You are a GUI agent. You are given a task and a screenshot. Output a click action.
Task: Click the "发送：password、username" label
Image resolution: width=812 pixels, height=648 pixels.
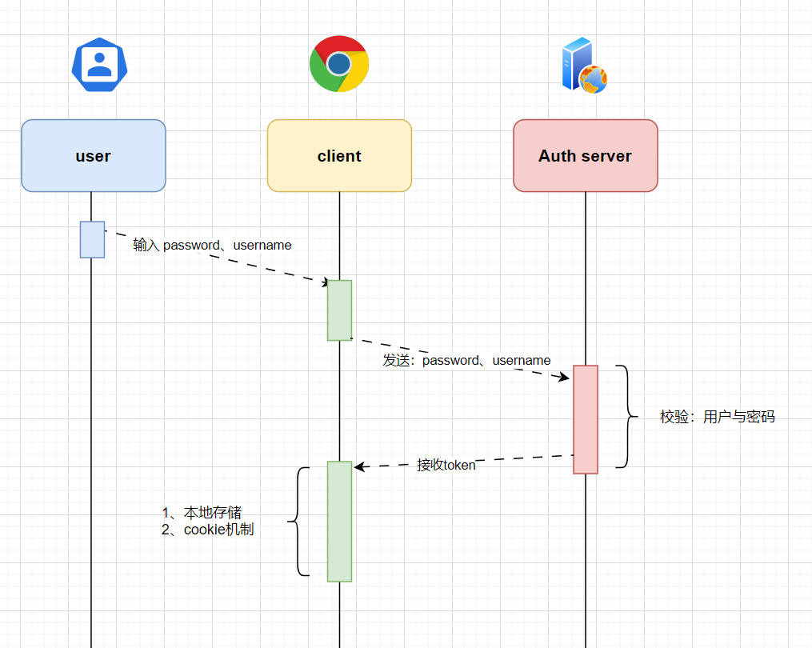click(466, 360)
